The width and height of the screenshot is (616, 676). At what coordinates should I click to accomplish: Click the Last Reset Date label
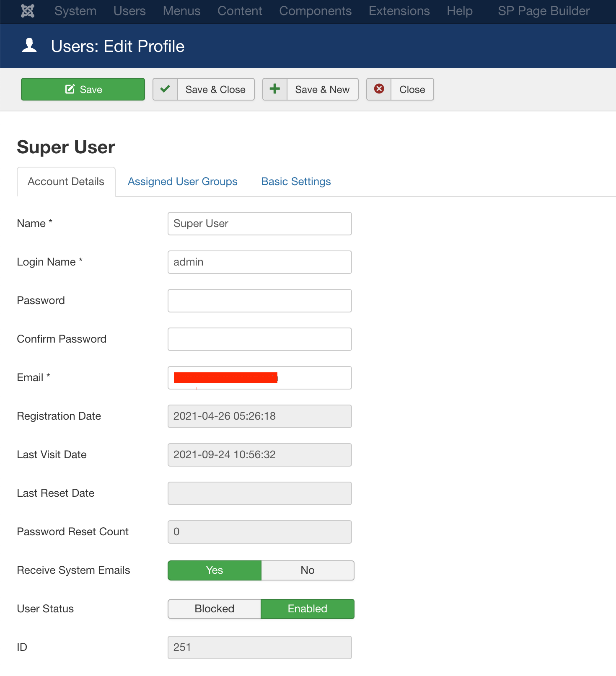pos(56,493)
